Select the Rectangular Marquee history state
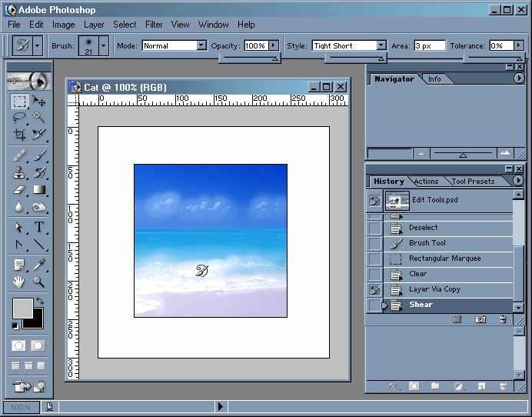Viewport: 532px width, 417px height. tap(448, 259)
